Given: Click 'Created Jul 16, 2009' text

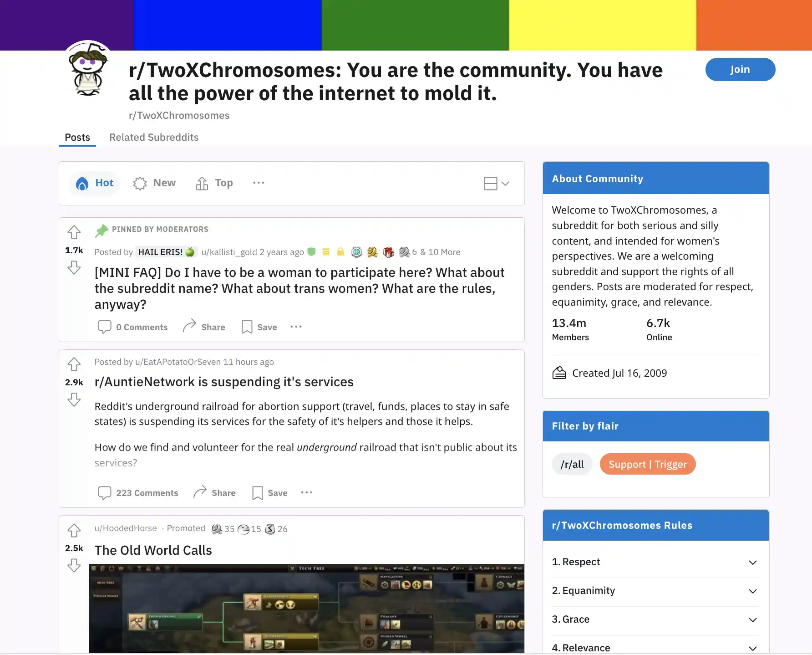Looking at the screenshot, I should coord(619,373).
